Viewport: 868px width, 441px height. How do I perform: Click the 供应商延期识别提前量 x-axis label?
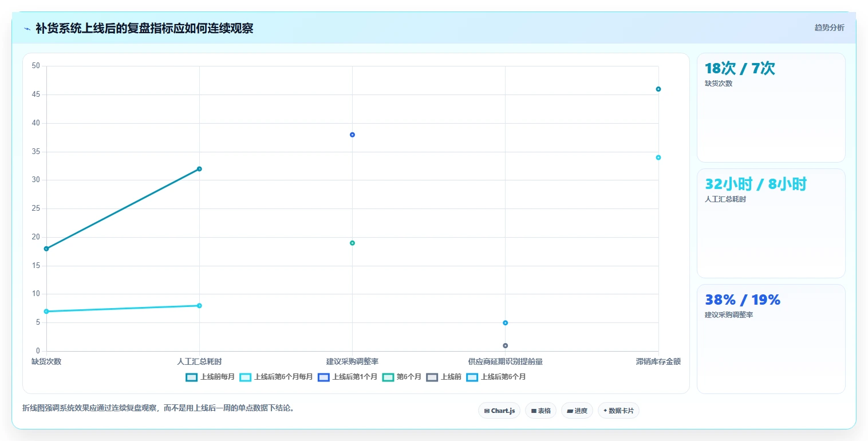[x=505, y=361]
